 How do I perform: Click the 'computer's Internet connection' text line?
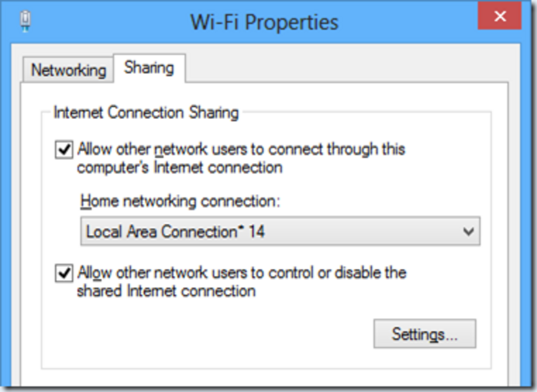tap(180, 168)
